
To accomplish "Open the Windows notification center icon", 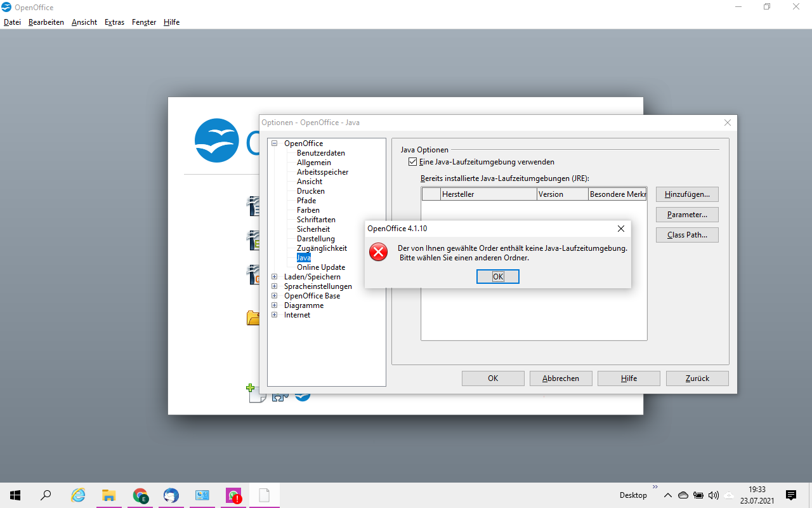I will pyautogui.click(x=791, y=495).
